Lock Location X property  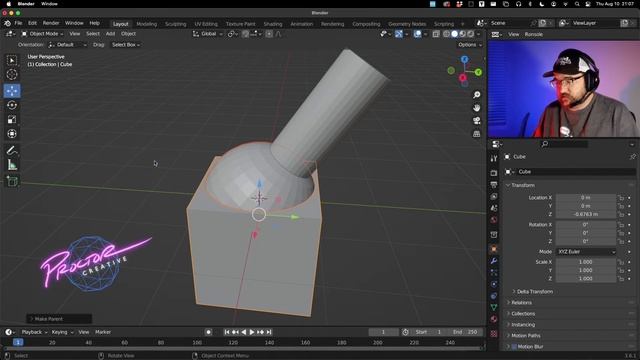(x=621, y=198)
